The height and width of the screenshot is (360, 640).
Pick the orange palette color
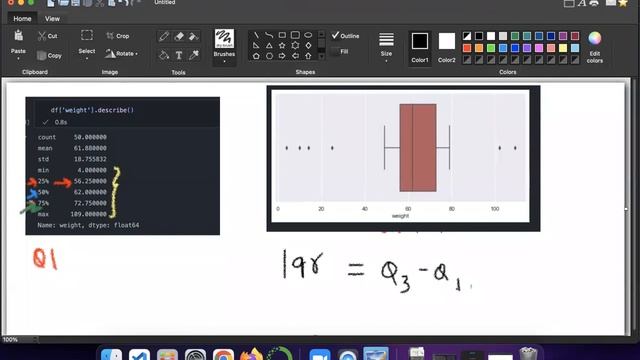pos(479,48)
